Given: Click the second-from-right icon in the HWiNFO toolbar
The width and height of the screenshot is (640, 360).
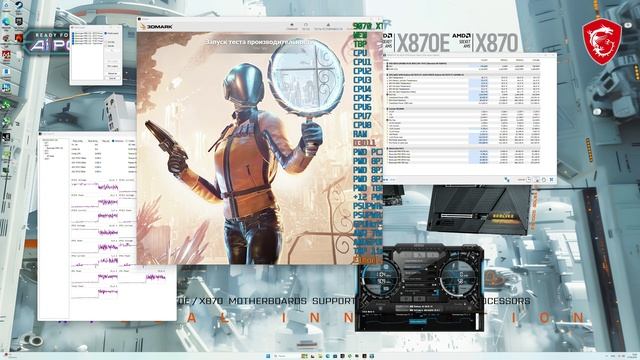Looking at the screenshot, I should point(544,180).
